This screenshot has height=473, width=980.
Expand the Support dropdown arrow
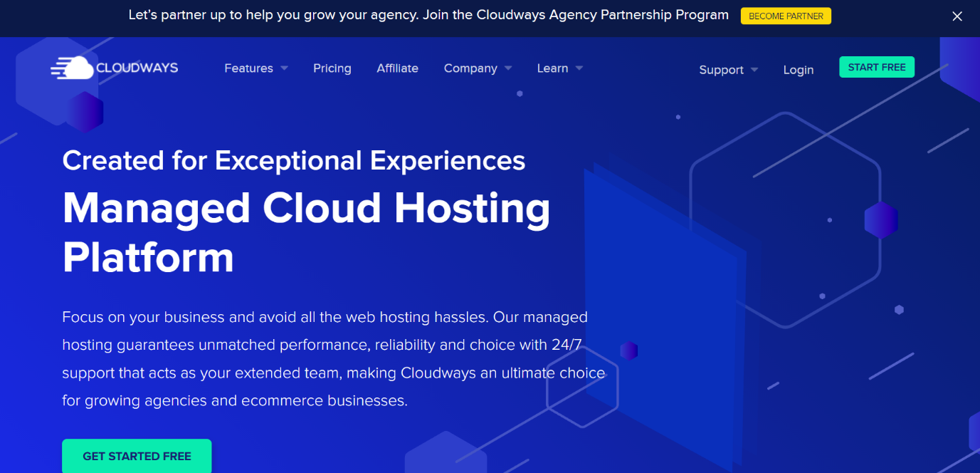click(x=754, y=70)
